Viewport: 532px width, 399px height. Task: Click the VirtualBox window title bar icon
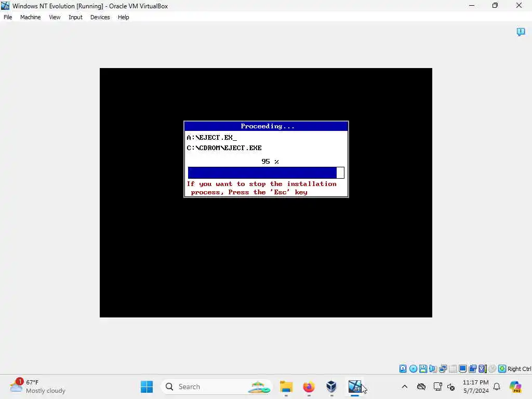click(x=5, y=6)
